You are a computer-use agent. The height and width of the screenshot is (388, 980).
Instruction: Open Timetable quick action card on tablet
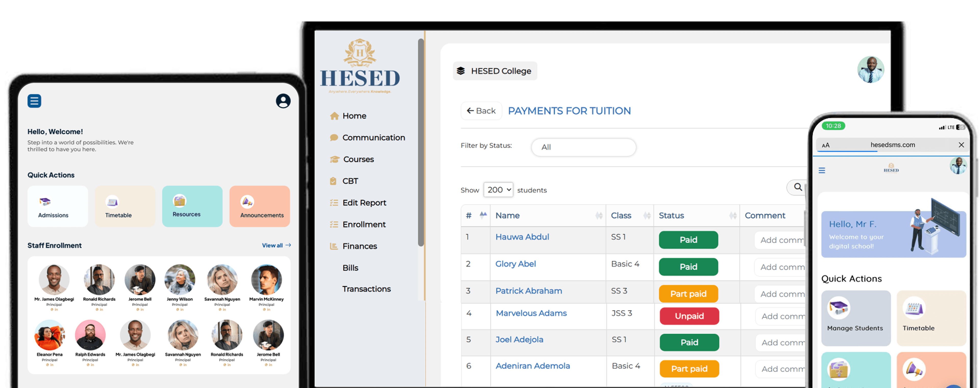click(125, 206)
